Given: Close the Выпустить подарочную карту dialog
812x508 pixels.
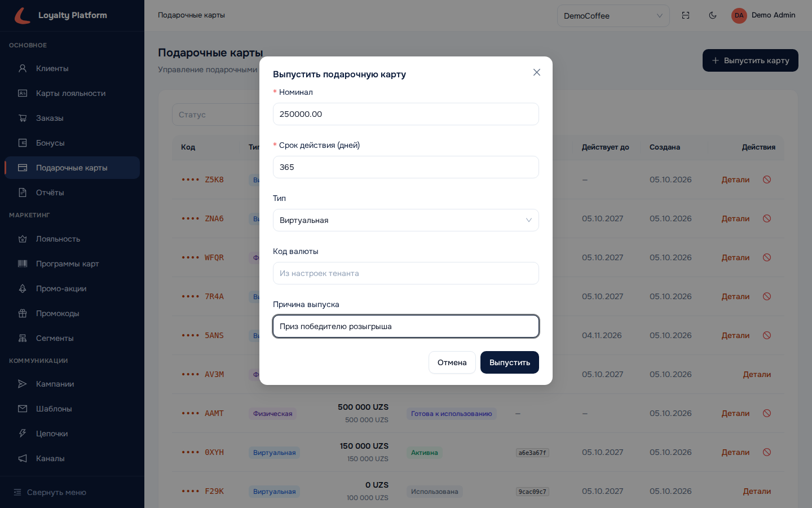Looking at the screenshot, I should [537, 72].
